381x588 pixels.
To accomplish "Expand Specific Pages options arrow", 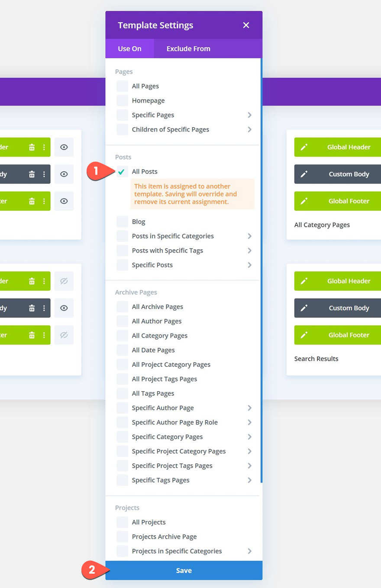I will (249, 115).
